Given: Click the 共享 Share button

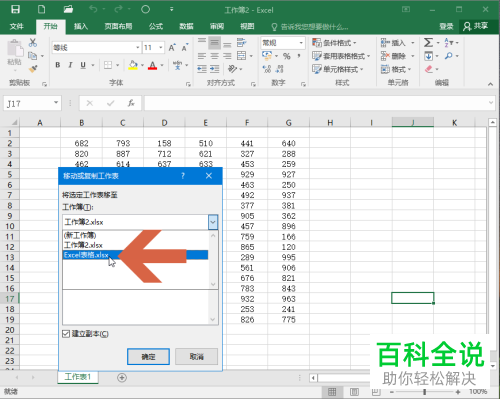Looking at the screenshot, I should [476, 26].
